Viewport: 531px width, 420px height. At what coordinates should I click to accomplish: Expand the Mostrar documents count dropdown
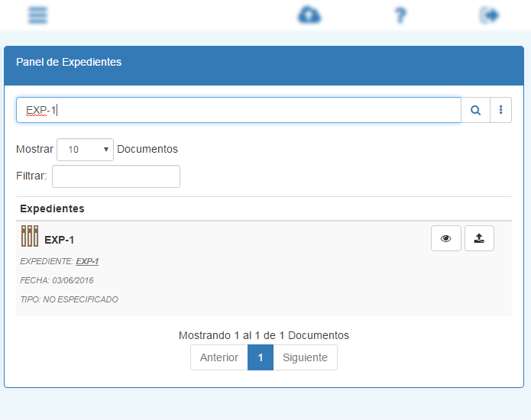point(85,150)
